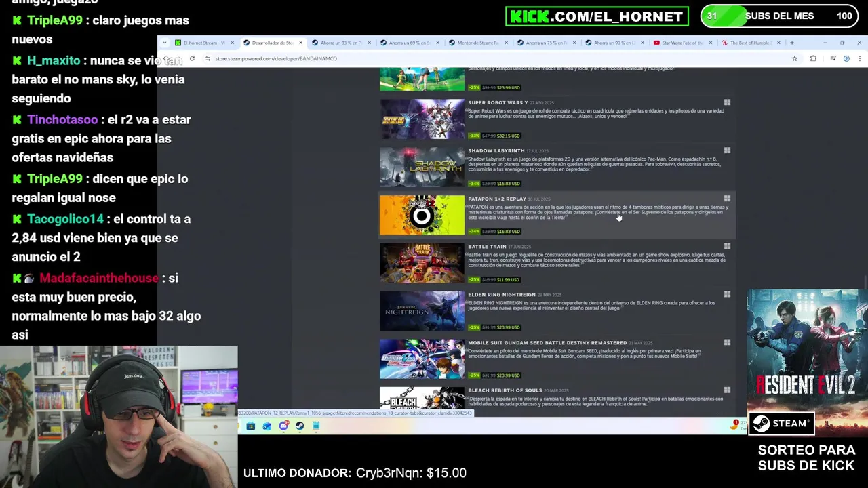Open Steam from the Windows taskbar
Screen dimensions: 868x488
click(x=300, y=426)
